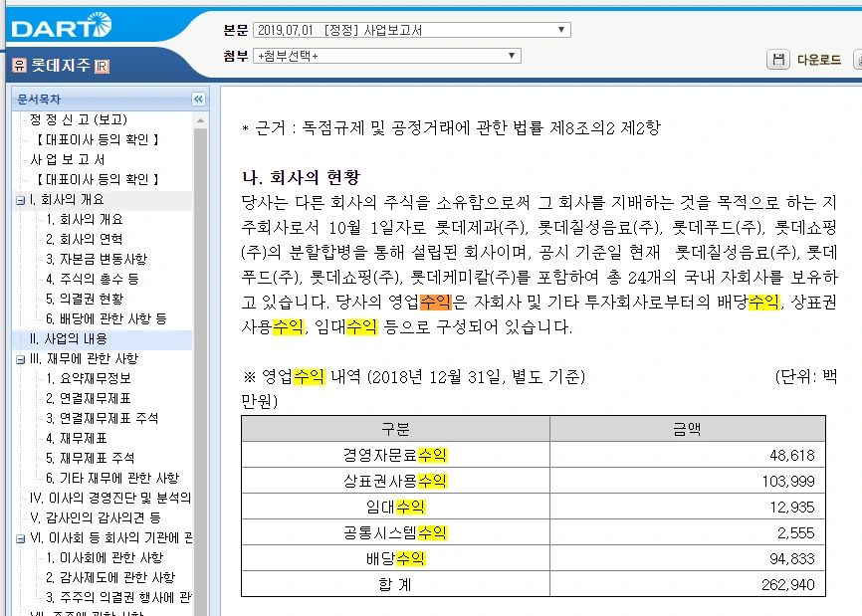Image resolution: width=862 pixels, height=616 pixels.
Task: Collapse the VI. 이사회 등 회사의 기관 tree node
Action: click(20, 539)
